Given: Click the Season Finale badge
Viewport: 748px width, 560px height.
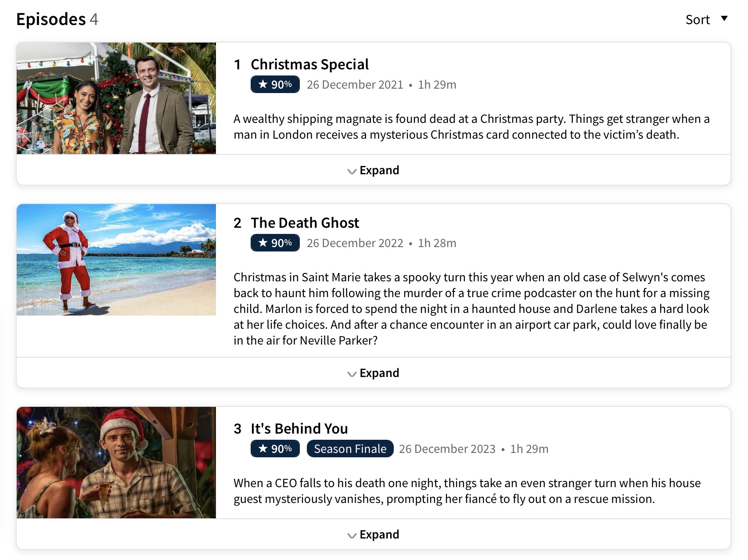Looking at the screenshot, I should click(x=350, y=449).
